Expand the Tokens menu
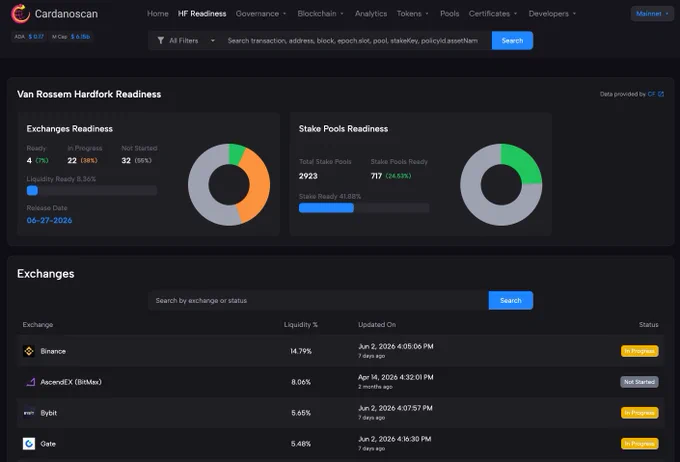Viewport: 680px width, 462px height. (x=412, y=13)
